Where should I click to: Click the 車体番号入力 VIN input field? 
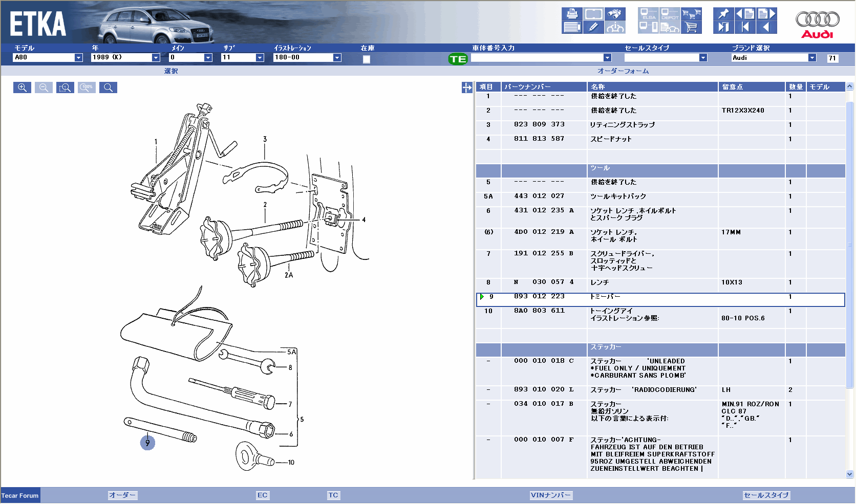[537, 58]
